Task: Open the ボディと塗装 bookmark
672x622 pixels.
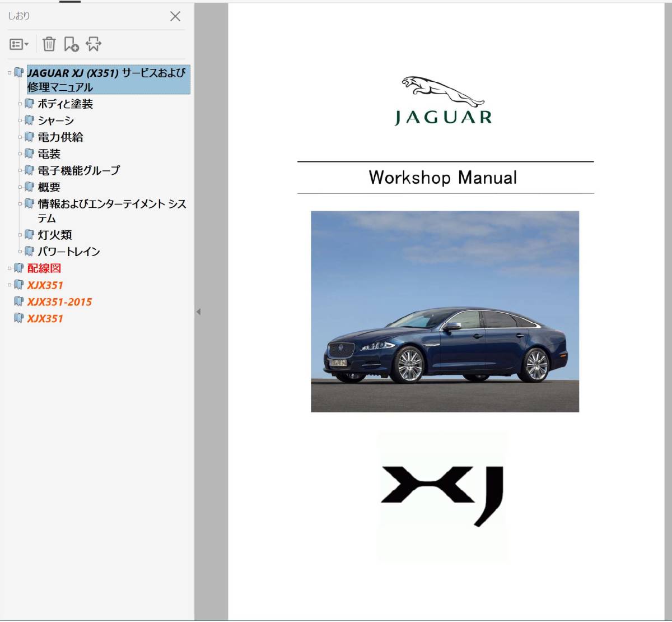Action: point(65,104)
